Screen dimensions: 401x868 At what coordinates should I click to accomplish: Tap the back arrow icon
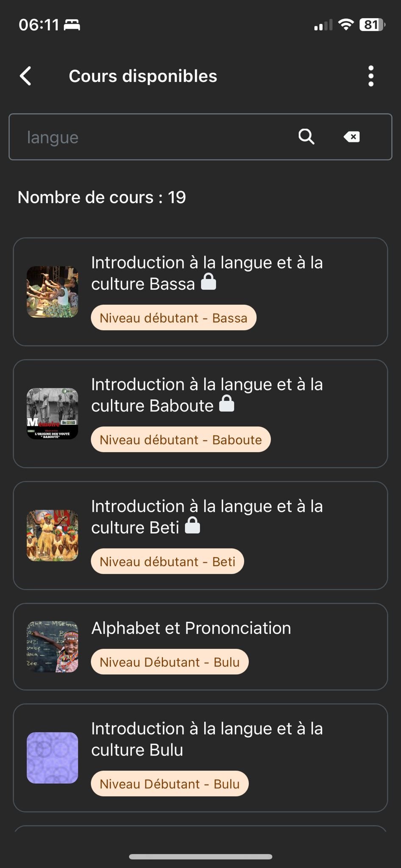[x=26, y=76]
